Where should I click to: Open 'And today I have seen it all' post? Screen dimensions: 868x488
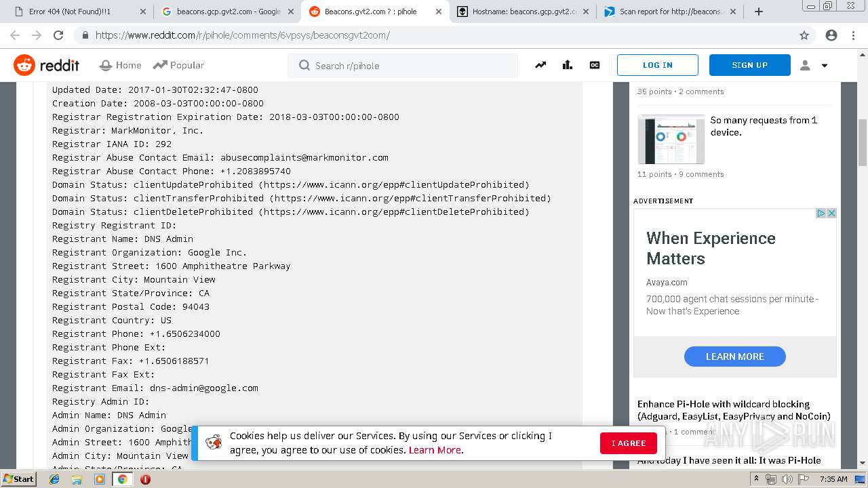pos(729,460)
